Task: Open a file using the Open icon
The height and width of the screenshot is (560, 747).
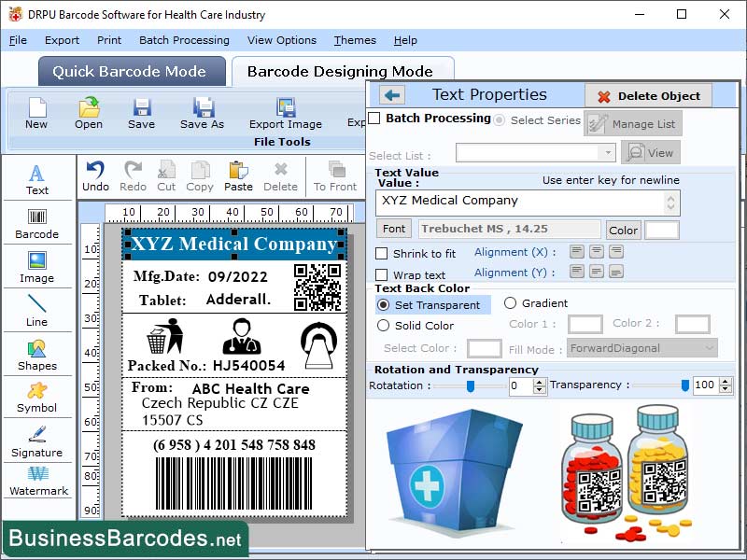Action: pos(89,111)
